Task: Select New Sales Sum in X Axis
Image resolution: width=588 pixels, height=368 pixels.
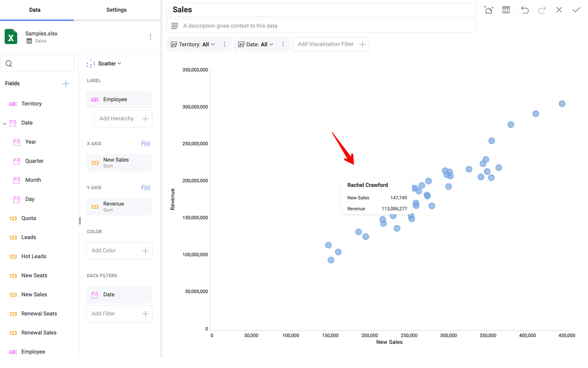Action: click(119, 163)
